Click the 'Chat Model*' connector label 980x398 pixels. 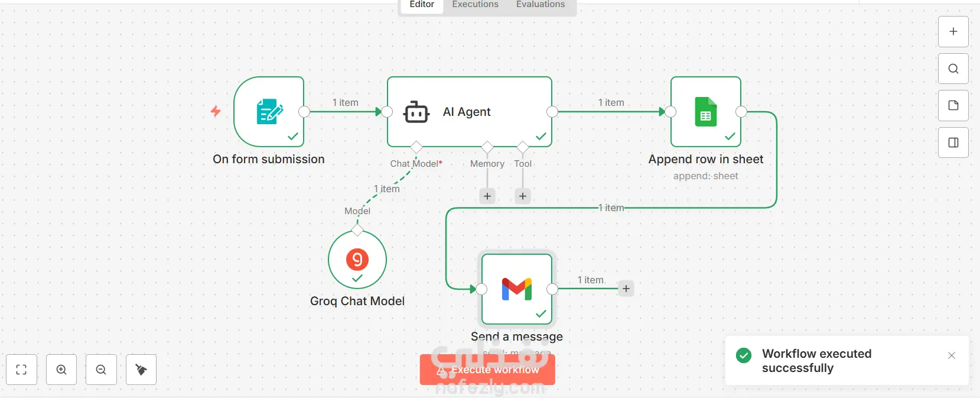pyautogui.click(x=416, y=164)
